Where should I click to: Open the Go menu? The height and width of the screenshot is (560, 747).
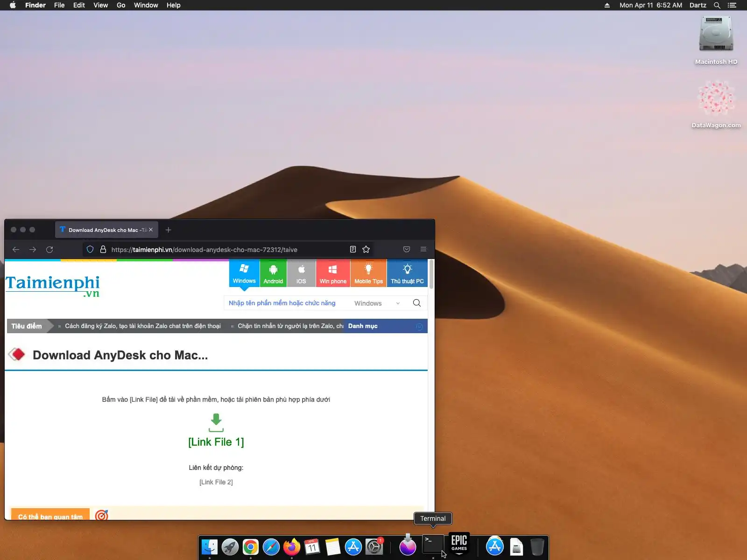point(121,5)
